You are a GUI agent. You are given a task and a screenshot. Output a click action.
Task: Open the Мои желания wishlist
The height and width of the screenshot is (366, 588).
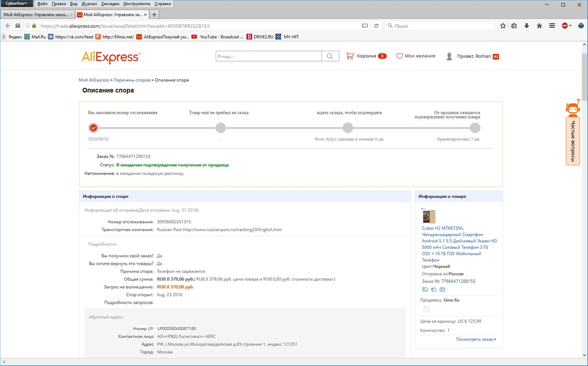pos(416,56)
